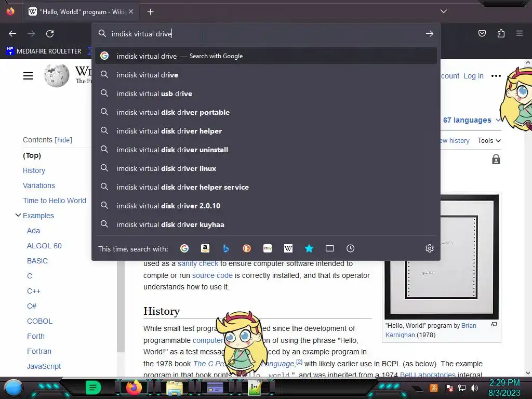Open a new tab with plus button
This screenshot has height=399, width=532.
pos(150,12)
